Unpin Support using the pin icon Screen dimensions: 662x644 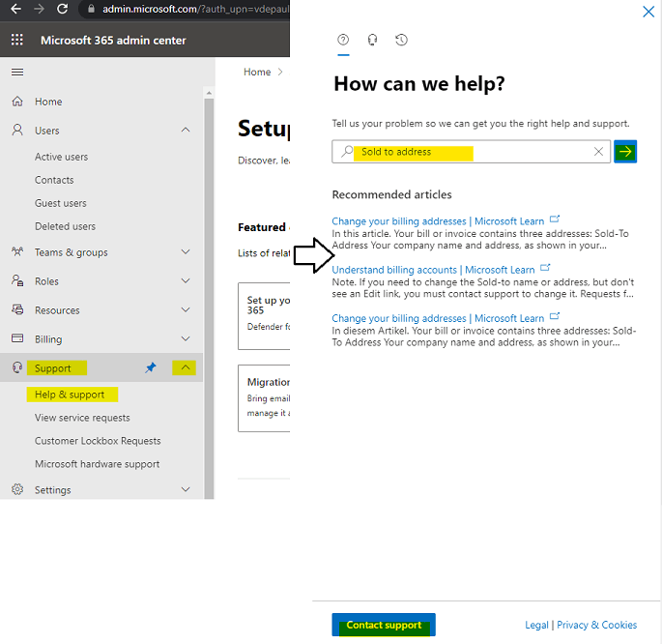tap(151, 367)
